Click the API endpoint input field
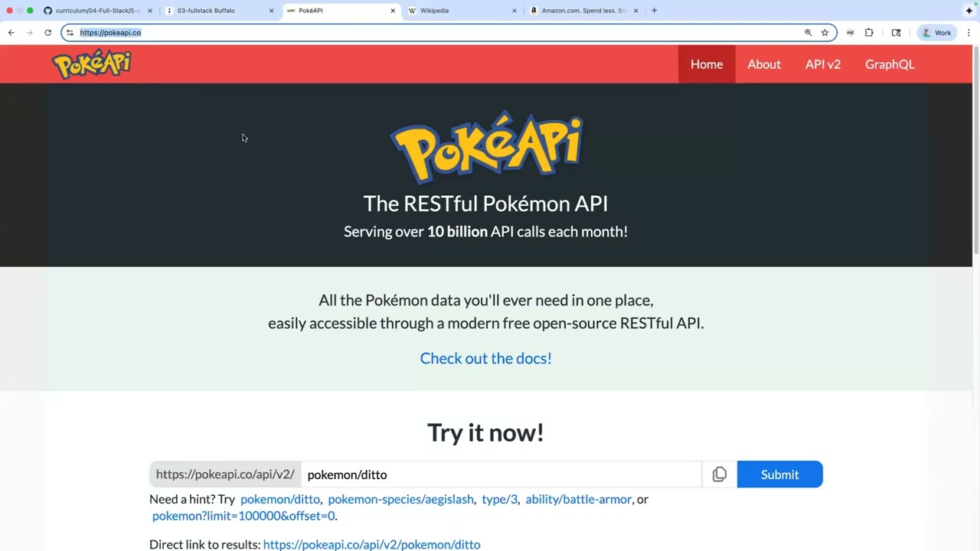This screenshot has width=980, height=551. (x=501, y=474)
